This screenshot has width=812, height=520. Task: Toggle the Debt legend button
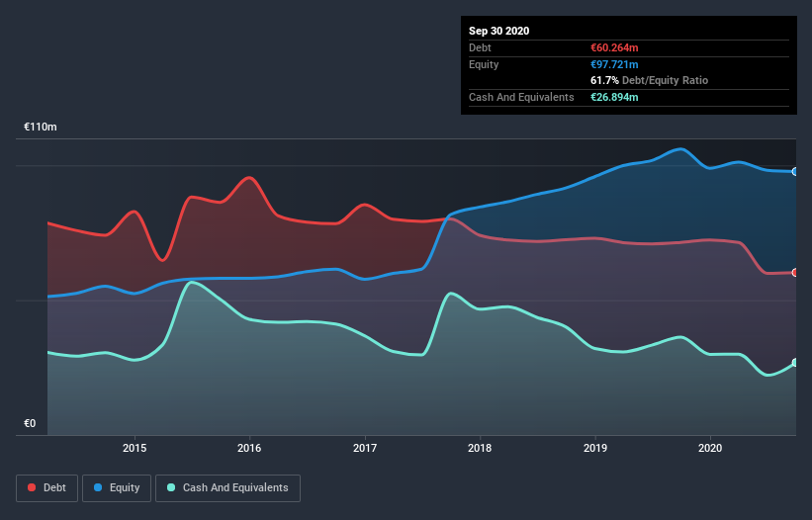coord(47,488)
